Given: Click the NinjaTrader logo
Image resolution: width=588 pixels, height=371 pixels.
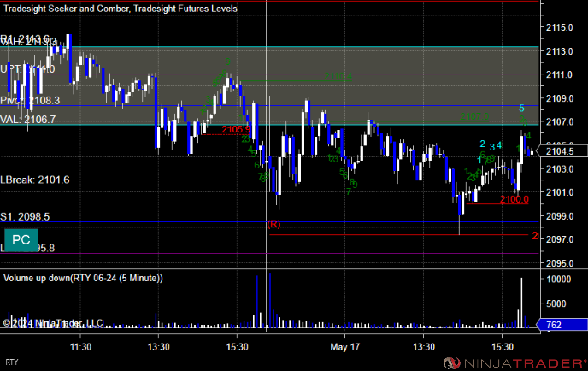Looking at the screenshot, I should [x=515, y=363].
